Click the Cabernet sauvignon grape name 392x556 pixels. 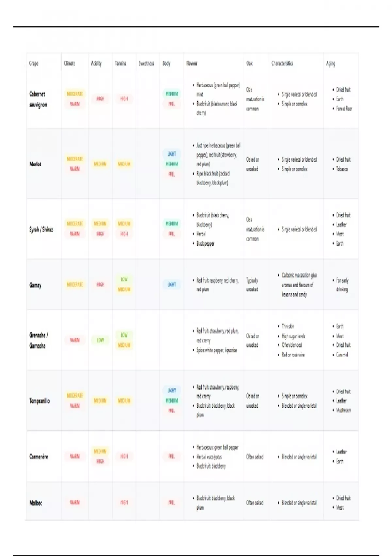pos(38,99)
